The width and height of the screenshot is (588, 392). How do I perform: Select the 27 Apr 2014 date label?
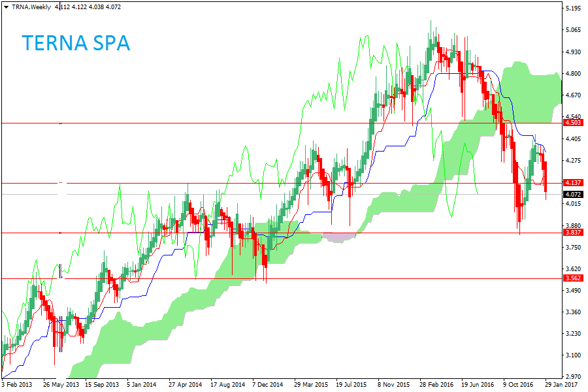tap(186, 385)
